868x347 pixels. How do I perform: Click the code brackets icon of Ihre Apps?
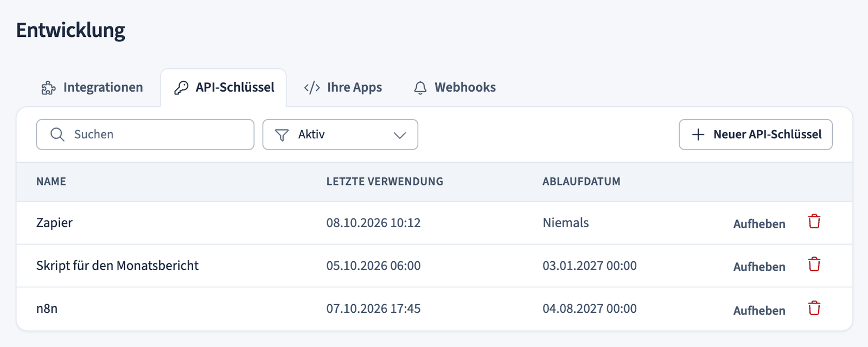tap(312, 88)
